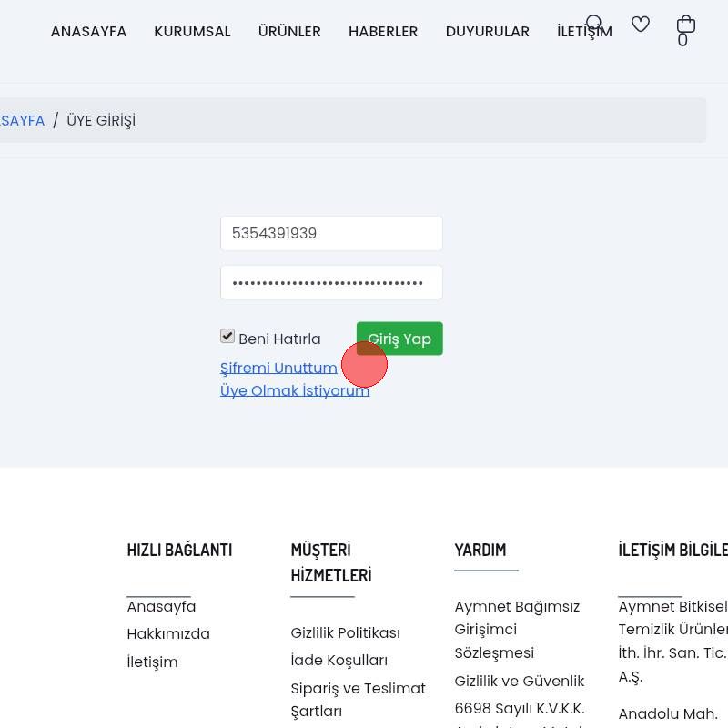Click into the password field
This screenshot has width=728, height=728.
(x=331, y=283)
